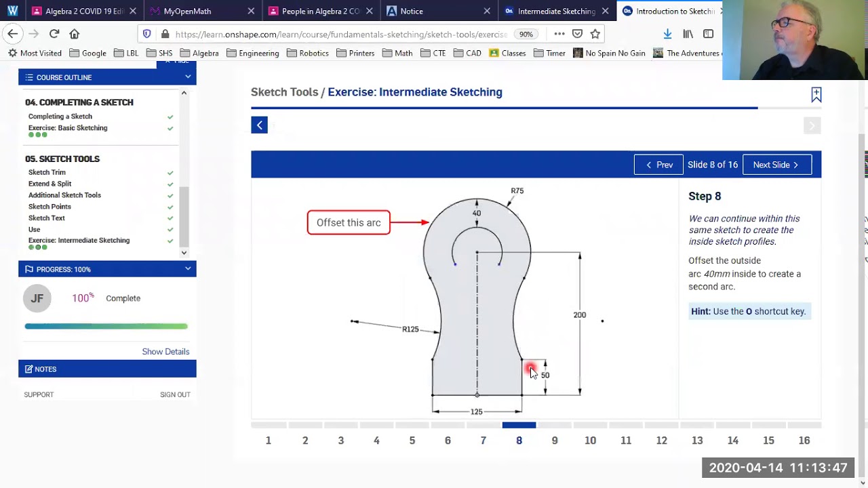Open the Classes bookmark
The width and height of the screenshot is (868, 488).
507,53
